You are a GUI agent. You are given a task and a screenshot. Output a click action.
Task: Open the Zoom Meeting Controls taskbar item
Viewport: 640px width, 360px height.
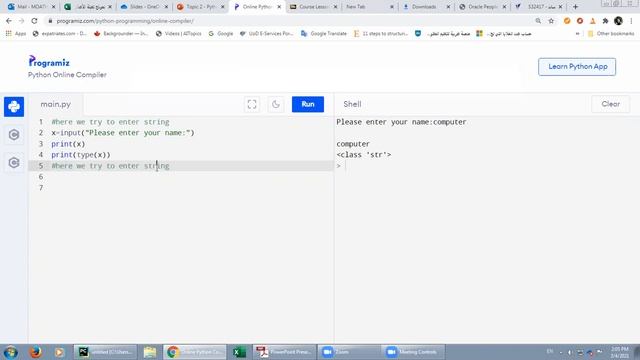413,352
